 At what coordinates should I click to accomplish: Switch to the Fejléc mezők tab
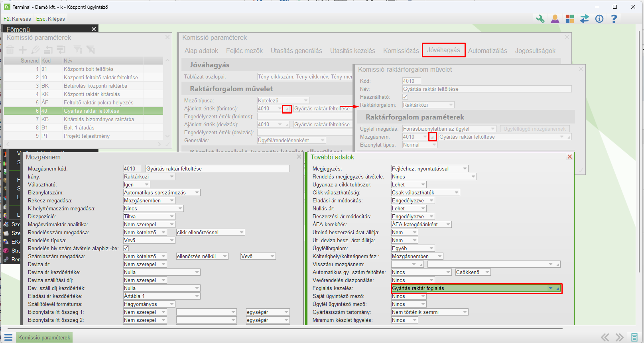pyautogui.click(x=244, y=51)
